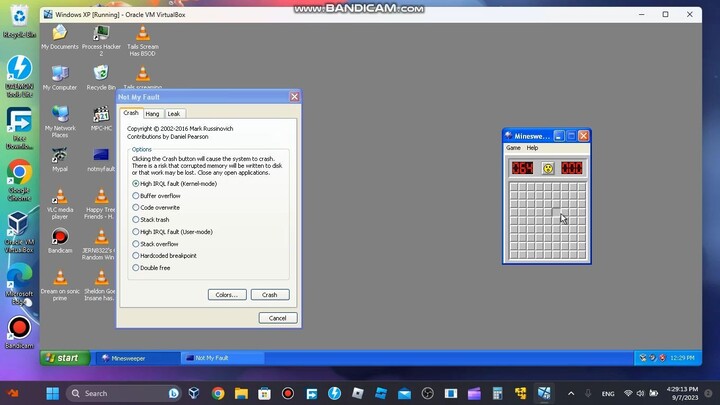Click Cancel in Not My Fault
Screen dimensions: 720x405
coord(277,318)
